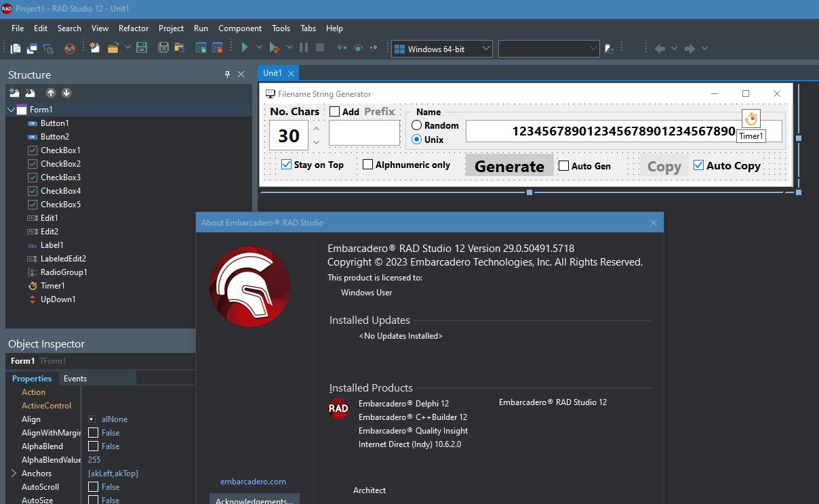
Task: Click the Generate button on the form
Action: 509,166
